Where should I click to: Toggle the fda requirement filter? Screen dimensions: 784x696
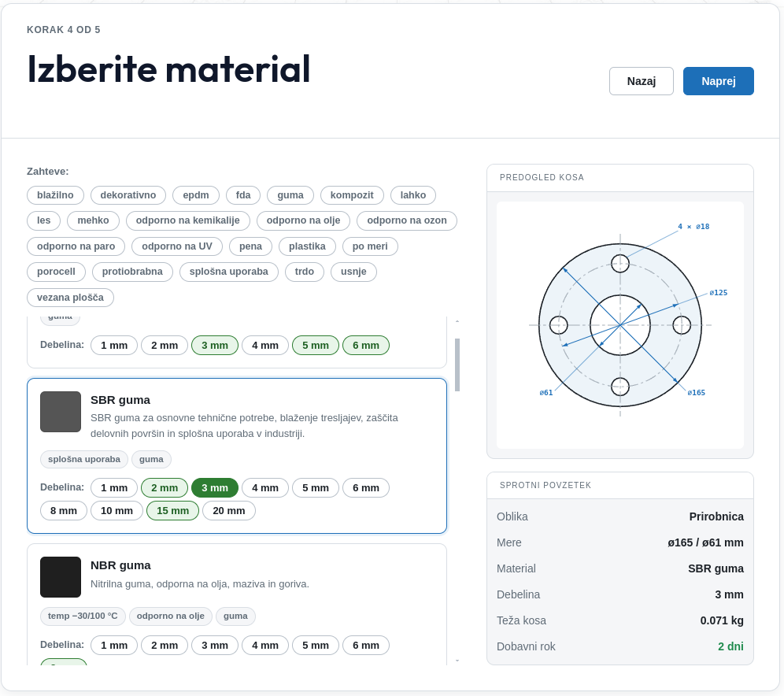[243, 195]
